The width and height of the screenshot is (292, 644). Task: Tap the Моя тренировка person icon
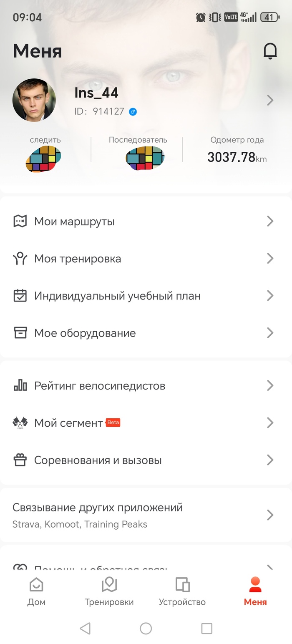coord(20,259)
